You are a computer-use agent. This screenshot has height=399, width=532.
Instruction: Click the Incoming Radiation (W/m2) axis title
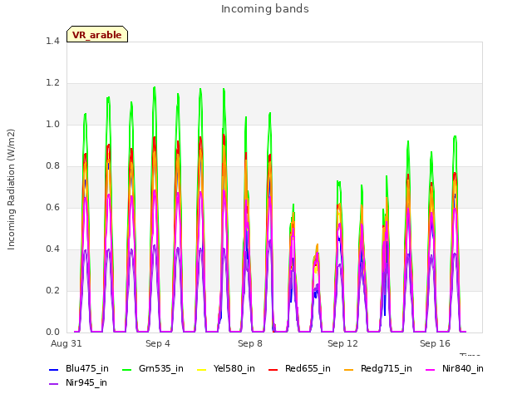coord(11,190)
